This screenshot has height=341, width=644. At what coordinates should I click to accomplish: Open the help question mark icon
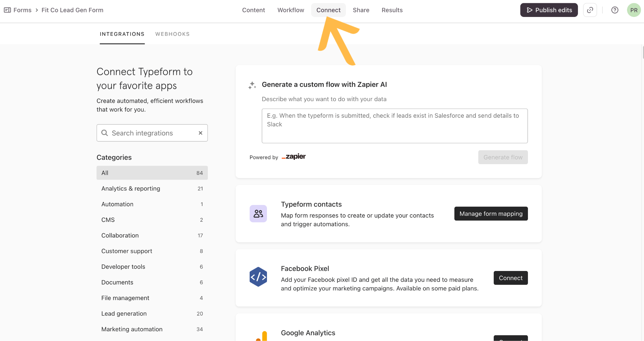pos(615,10)
